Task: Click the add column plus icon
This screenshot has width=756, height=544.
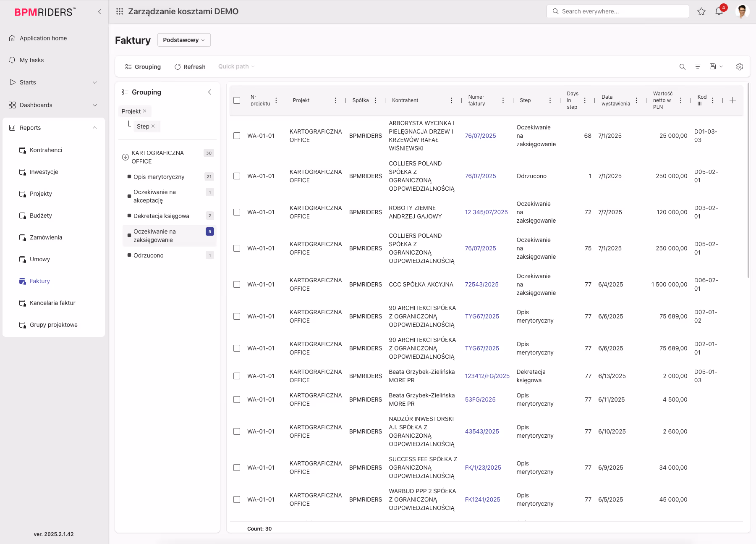Action: click(x=732, y=100)
